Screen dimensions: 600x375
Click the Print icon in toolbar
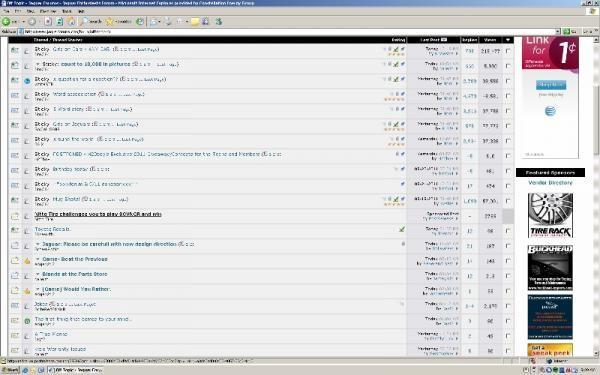168,22
